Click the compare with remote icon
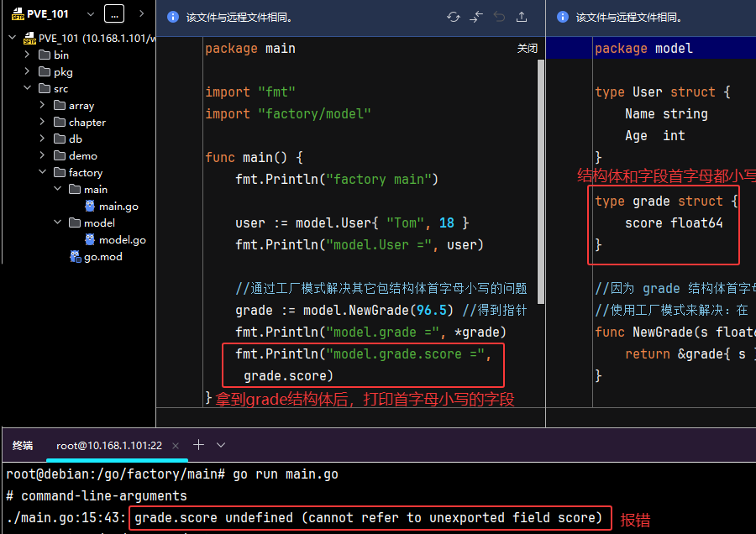756x534 pixels. 476,17
